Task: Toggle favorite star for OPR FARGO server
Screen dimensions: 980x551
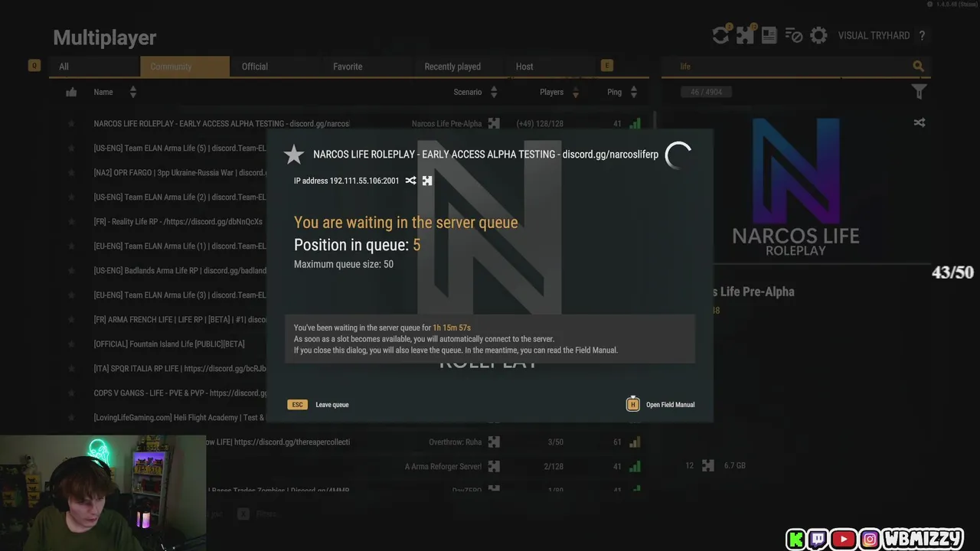Action: click(71, 172)
